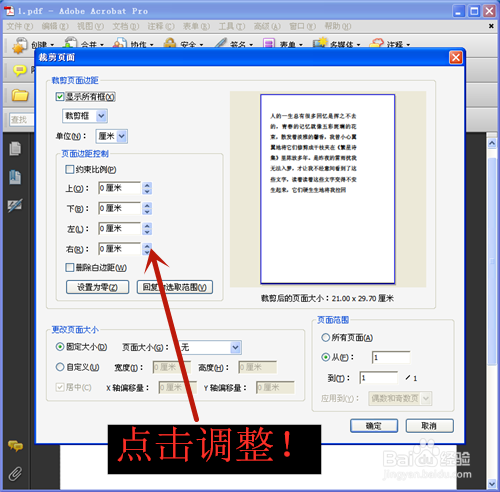Open the Bookmarks panel in left sidebar
Image resolution: width=500 pixels, height=492 pixels.
(x=15, y=177)
